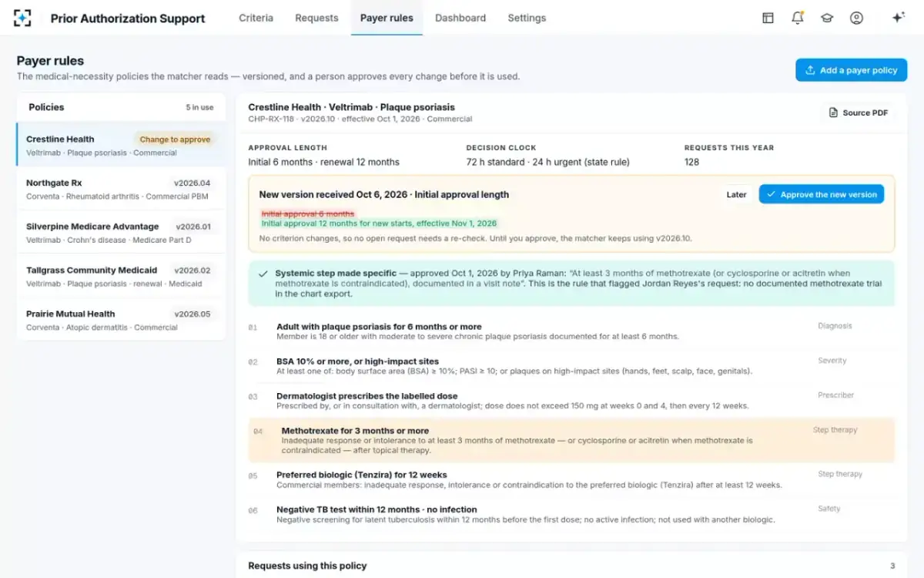Click version tag v2026.02
The width and height of the screenshot is (924, 578).
(x=192, y=271)
